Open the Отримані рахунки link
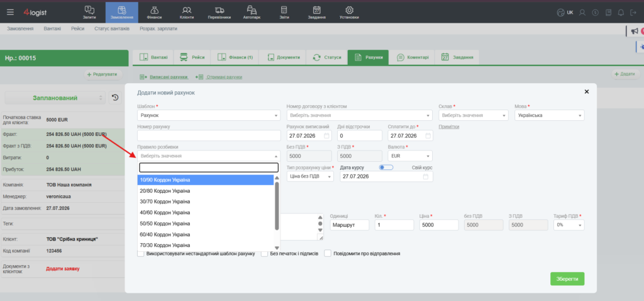The height and width of the screenshot is (301, 644). tap(225, 77)
